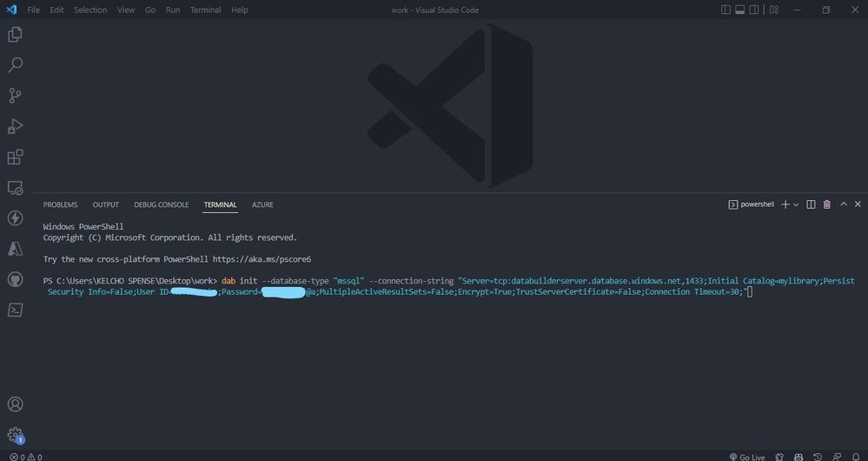
Task: Create a new terminal with plus icon
Action: click(x=785, y=204)
